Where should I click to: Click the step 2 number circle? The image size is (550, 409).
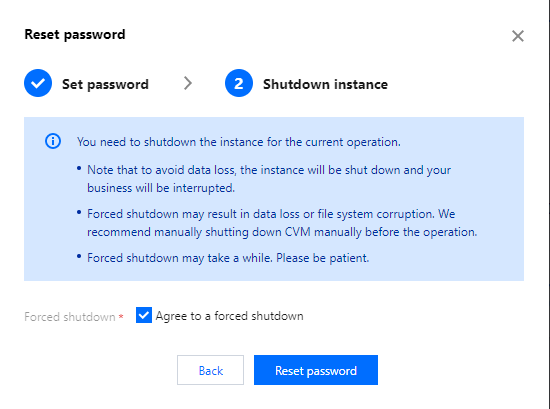pos(239,83)
